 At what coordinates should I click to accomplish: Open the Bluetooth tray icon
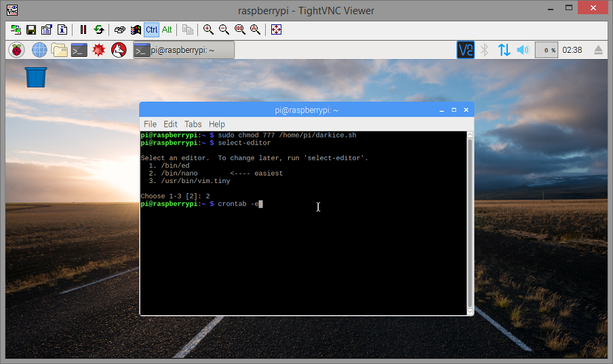coord(485,50)
